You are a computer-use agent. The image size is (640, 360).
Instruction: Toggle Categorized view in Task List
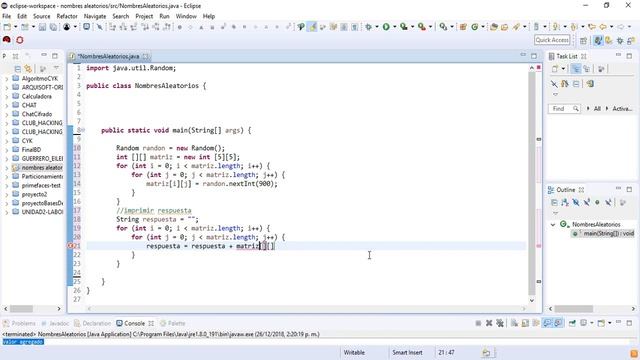tap(576, 69)
